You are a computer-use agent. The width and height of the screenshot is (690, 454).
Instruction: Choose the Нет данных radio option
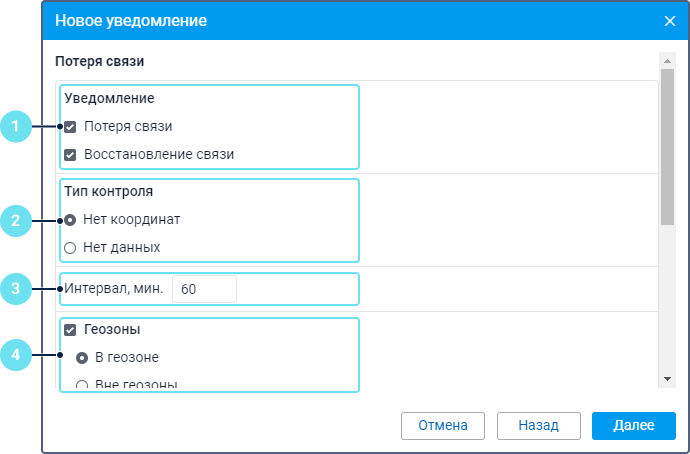tap(71, 247)
